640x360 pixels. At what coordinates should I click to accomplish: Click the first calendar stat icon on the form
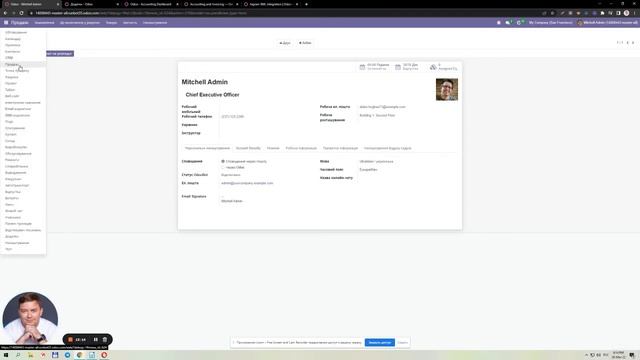point(362,67)
